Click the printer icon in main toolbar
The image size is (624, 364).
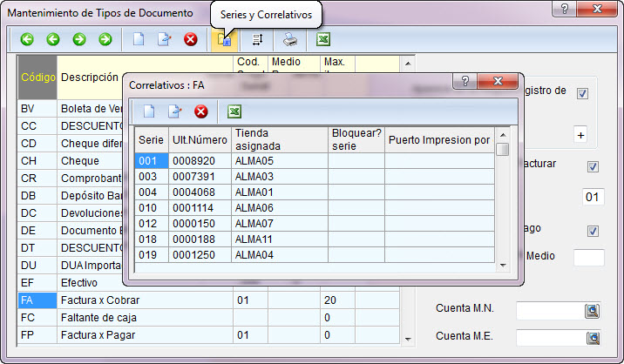point(289,39)
